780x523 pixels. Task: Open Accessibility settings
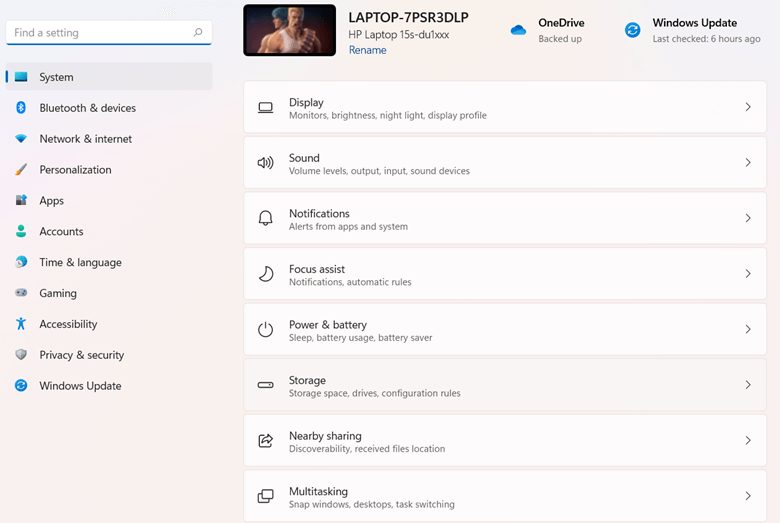109,323
